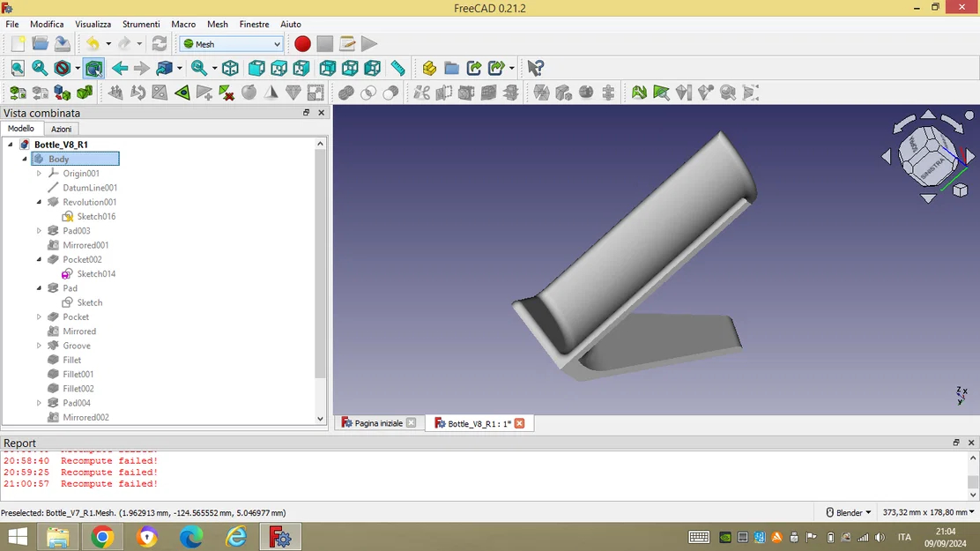Open the Visualizza menu
Image resolution: width=980 pixels, height=551 pixels.
pyautogui.click(x=93, y=24)
